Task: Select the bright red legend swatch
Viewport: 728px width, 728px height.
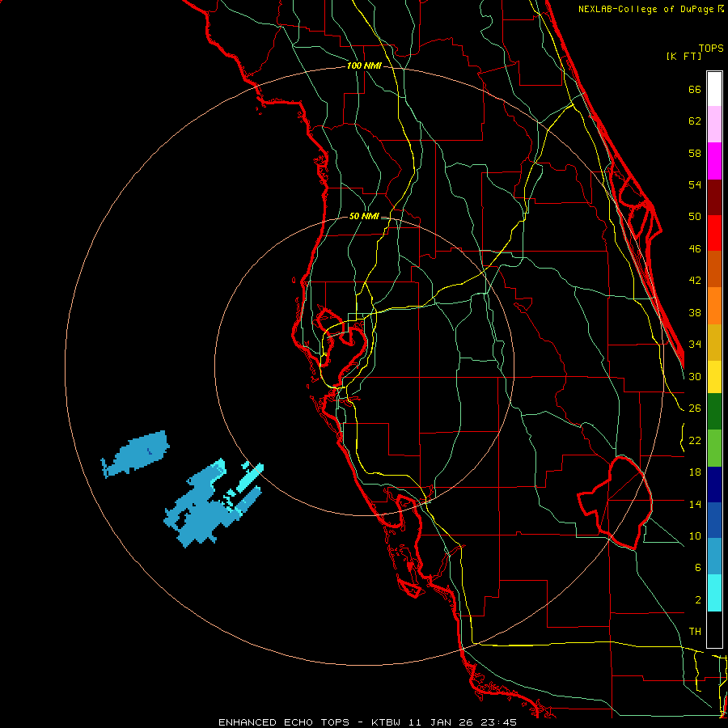Action: (714, 233)
